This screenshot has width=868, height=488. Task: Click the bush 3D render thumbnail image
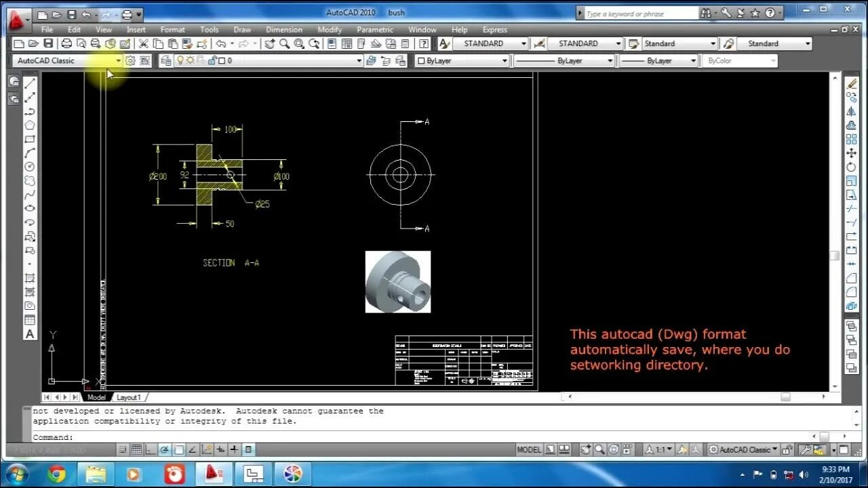pyautogui.click(x=398, y=282)
